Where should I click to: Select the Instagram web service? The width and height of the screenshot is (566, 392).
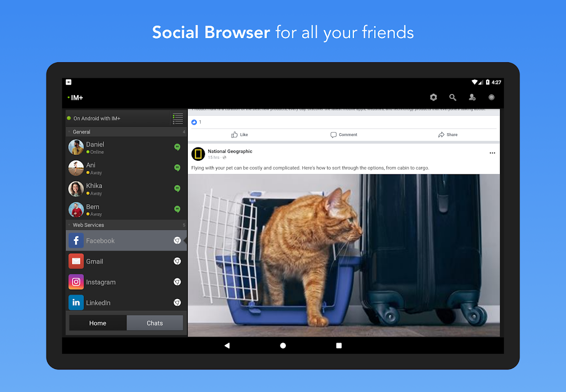(127, 282)
